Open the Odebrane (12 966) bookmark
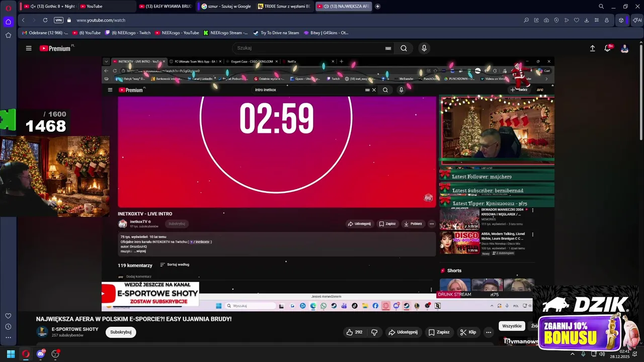The image size is (644, 362). 45,33
